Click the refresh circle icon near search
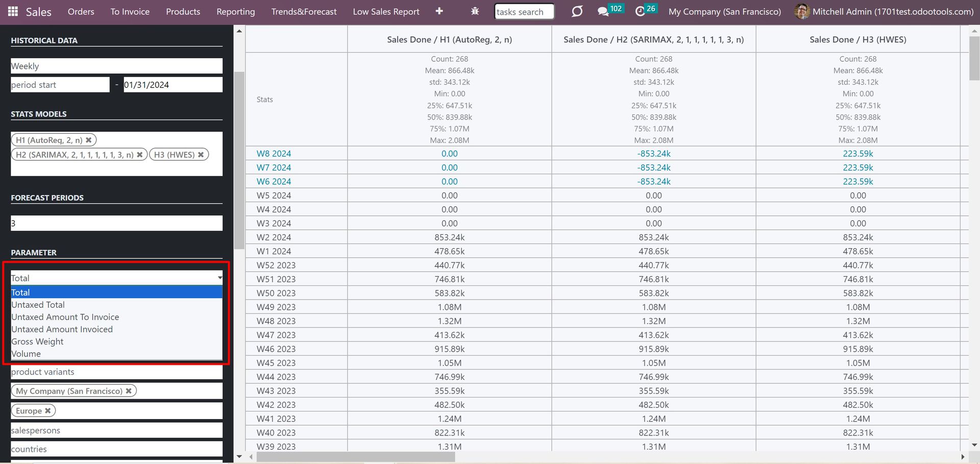980x464 pixels. click(x=577, y=11)
